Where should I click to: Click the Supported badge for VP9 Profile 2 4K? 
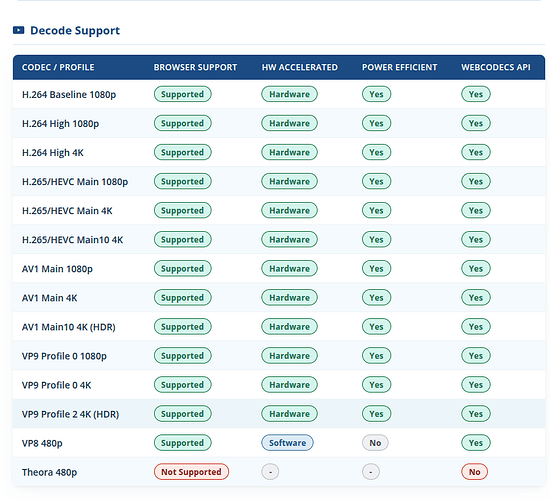pos(182,414)
